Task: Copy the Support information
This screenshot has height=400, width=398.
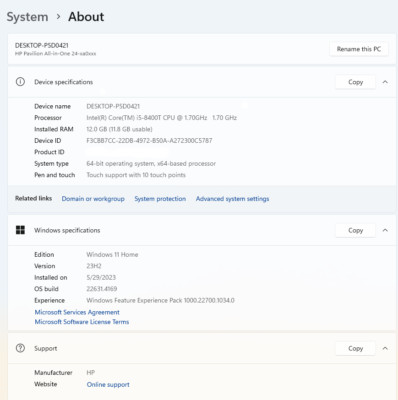Action: coord(355,348)
